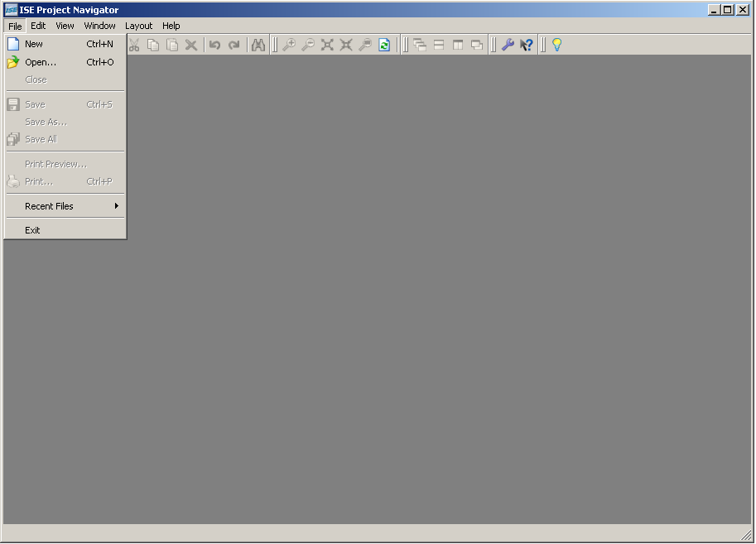
Task: Click the Zoom In magnifier icon
Action: coord(289,45)
